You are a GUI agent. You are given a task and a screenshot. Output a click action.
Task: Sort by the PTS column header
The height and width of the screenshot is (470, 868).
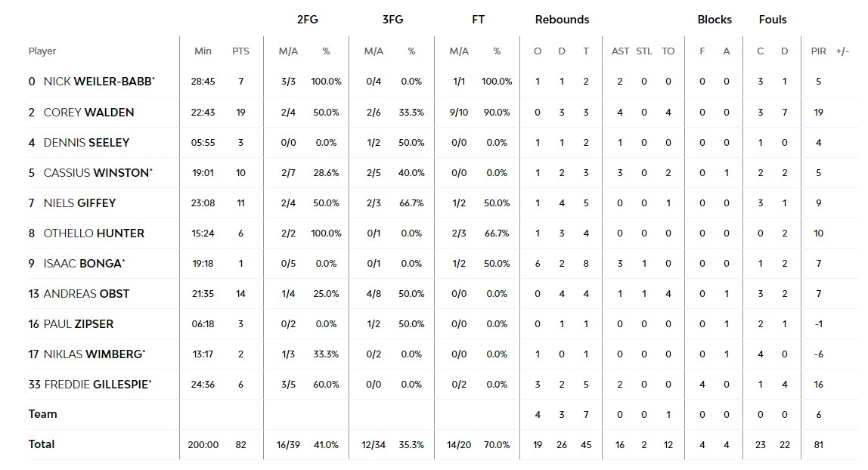pos(241,51)
